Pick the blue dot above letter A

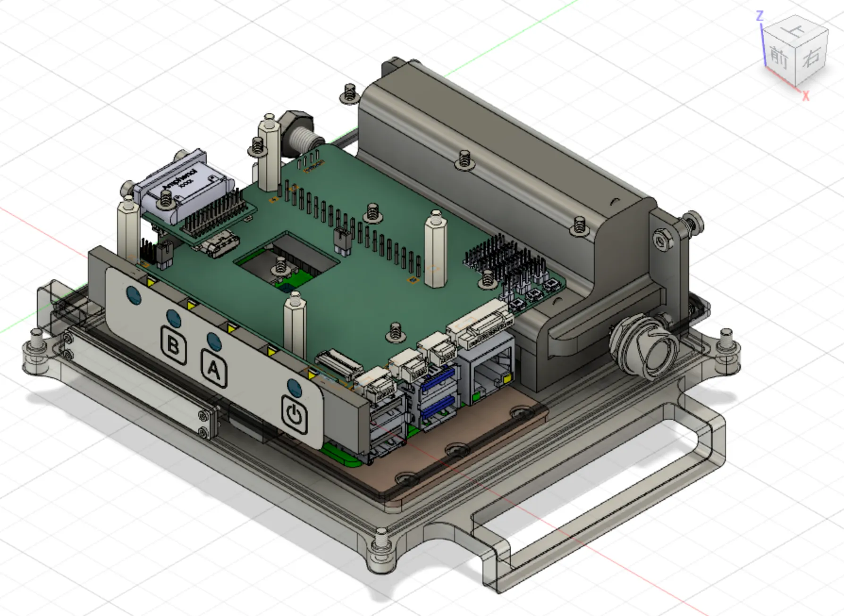click(214, 341)
